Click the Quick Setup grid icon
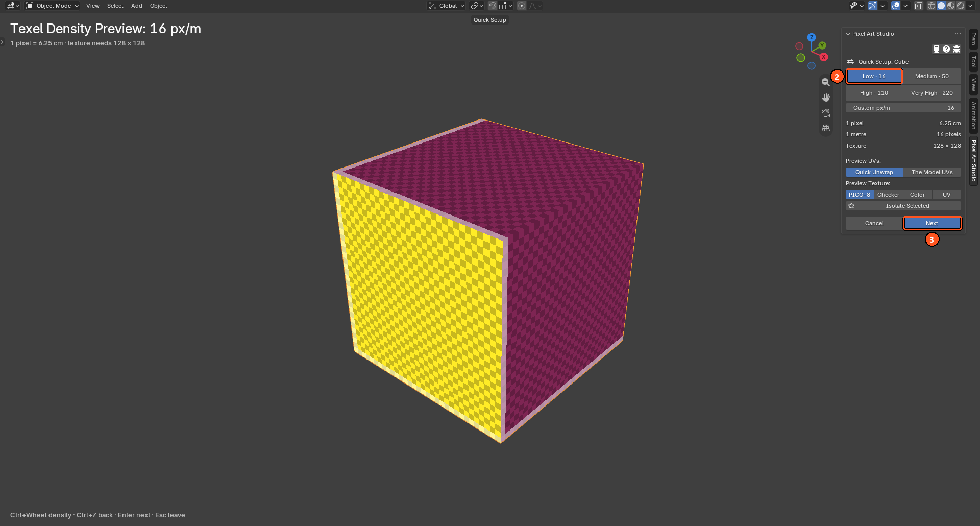The image size is (980, 526). click(x=850, y=62)
